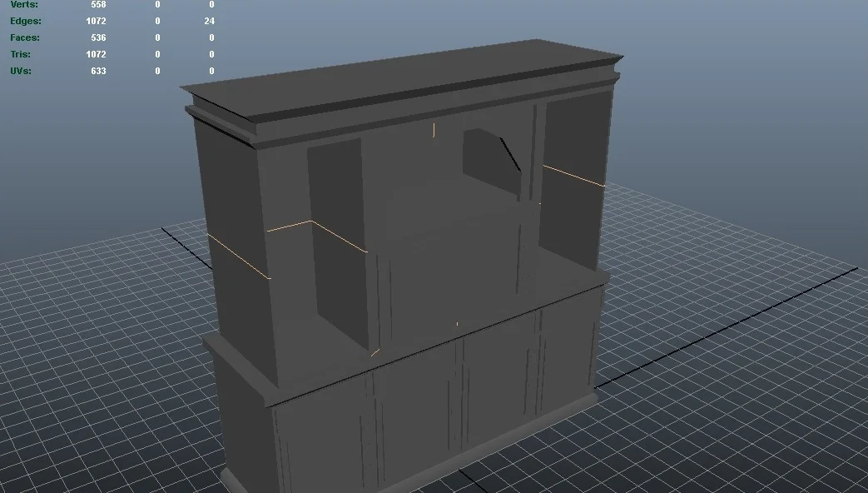Click the 558 value in the Verts row
The height and width of the screenshot is (493, 868).
pos(98,4)
